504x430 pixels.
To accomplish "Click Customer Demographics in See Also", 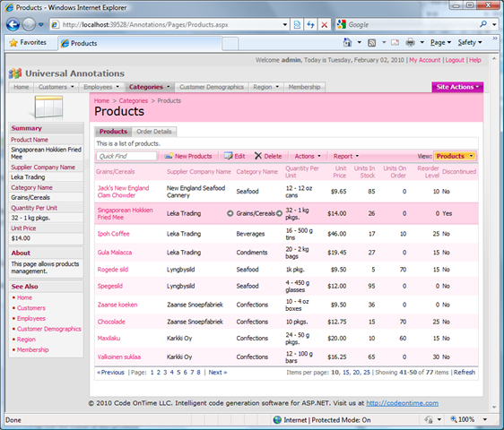I will pyautogui.click(x=48, y=329).
